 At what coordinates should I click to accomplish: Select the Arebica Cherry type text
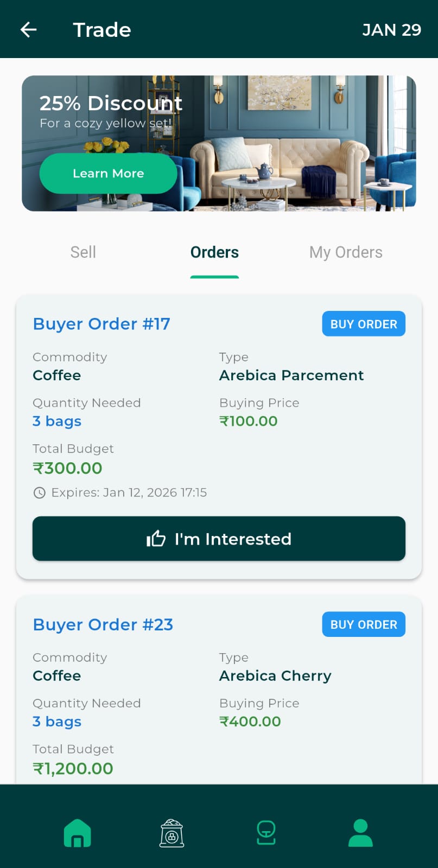pos(275,676)
